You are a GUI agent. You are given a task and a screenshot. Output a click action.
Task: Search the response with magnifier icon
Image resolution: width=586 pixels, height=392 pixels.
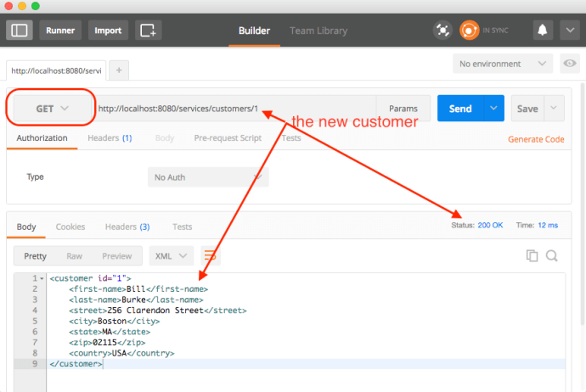[x=551, y=255]
